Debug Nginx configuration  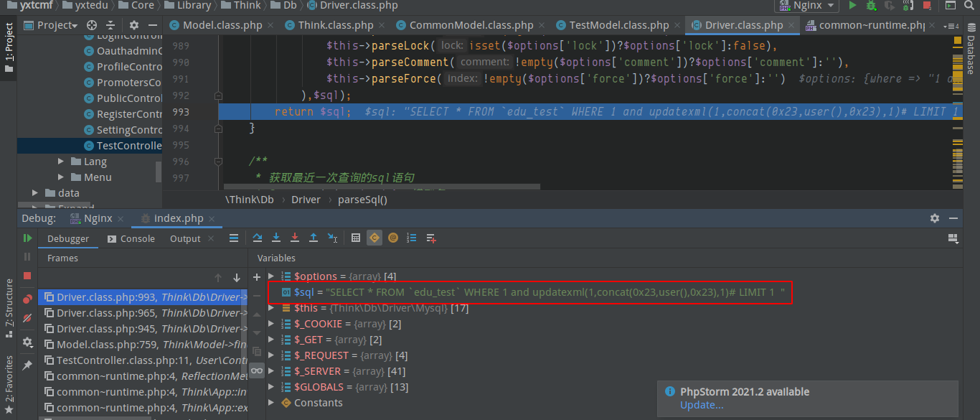click(x=871, y=5)
